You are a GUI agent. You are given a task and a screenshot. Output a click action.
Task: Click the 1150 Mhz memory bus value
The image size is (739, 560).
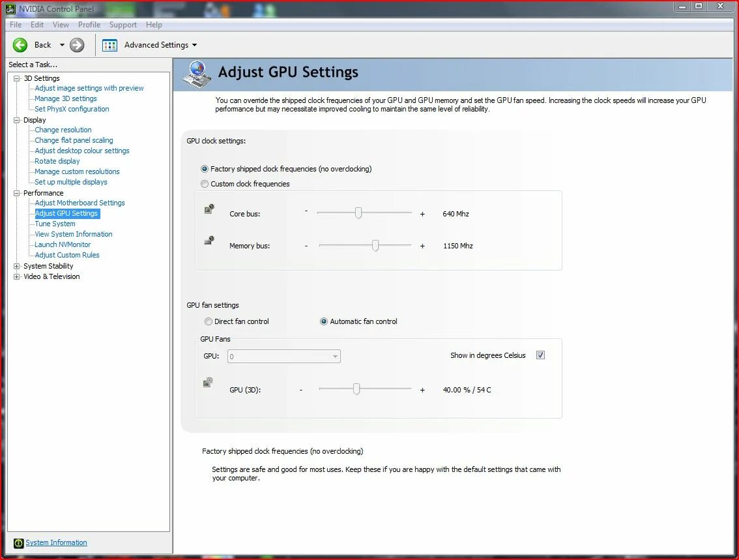tap(457, 246)
